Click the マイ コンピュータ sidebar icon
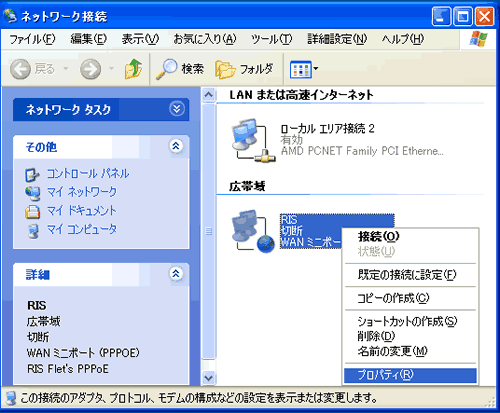Image resolution: width=500 pixels, height=413 pixels. click(x=32, y=231)
